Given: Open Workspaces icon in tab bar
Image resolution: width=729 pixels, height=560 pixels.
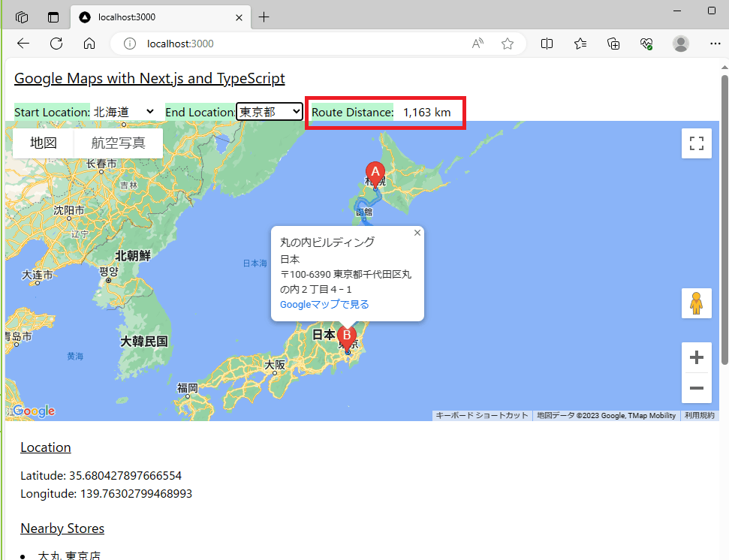Looking at the screenshot, I should pos(22,17).
